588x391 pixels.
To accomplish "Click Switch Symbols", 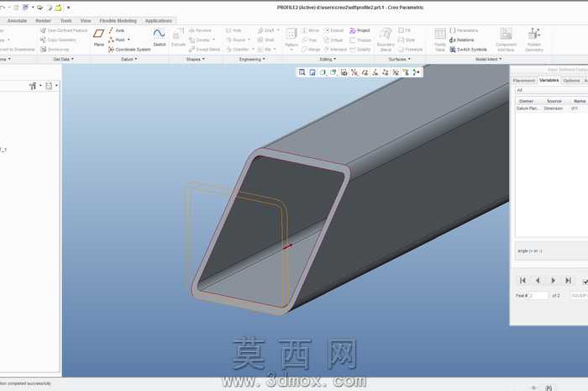I will point(469,50).
